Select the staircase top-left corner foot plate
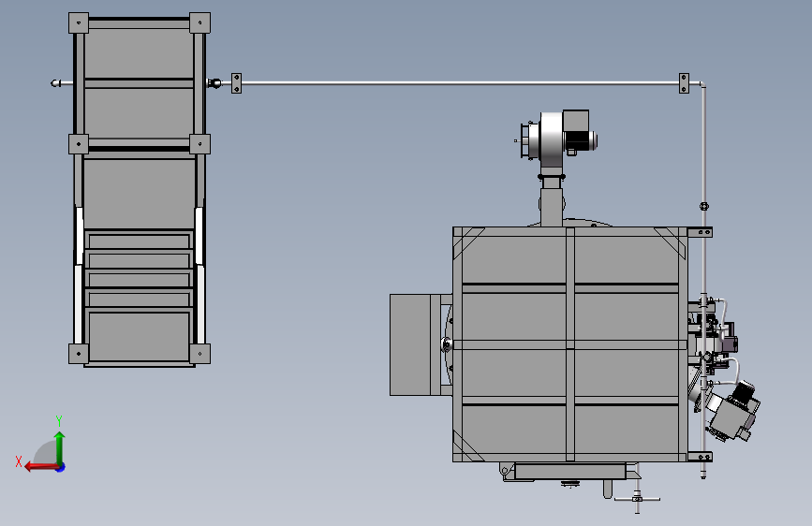812x526 pixels. tap(79, 22)
